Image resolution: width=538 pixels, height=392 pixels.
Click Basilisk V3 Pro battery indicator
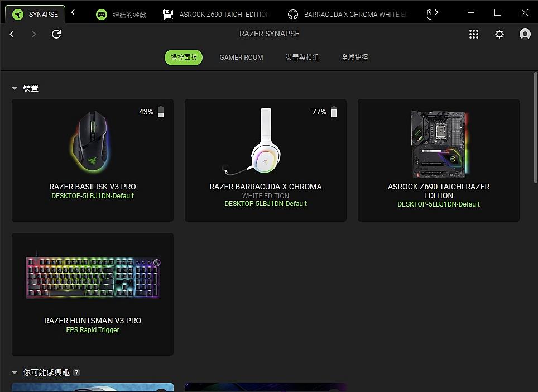tap(161, 112)
